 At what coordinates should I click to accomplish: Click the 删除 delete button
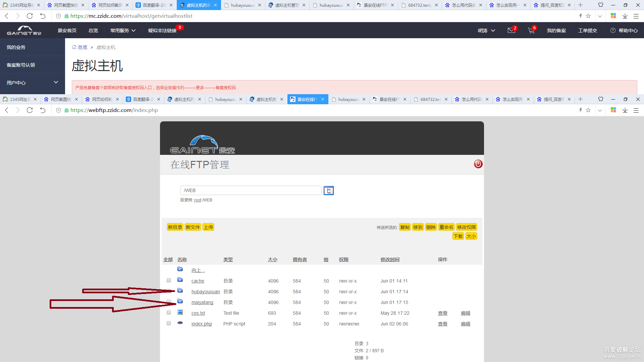click(431, 227)
